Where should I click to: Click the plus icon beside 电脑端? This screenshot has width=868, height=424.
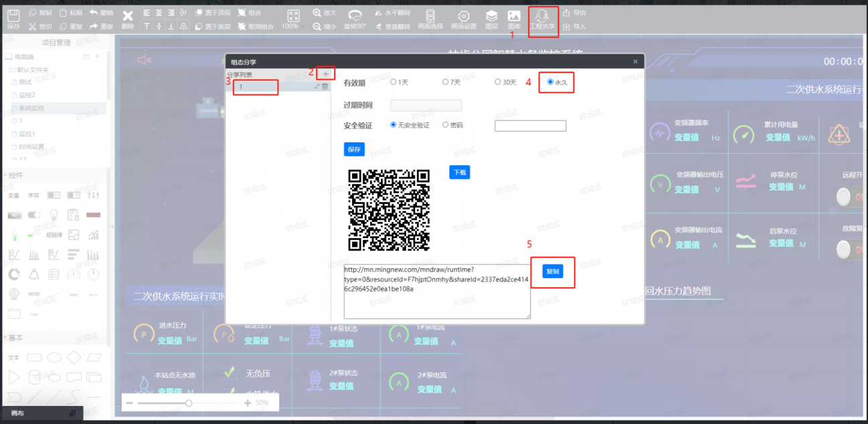click(x=96, y=57)
